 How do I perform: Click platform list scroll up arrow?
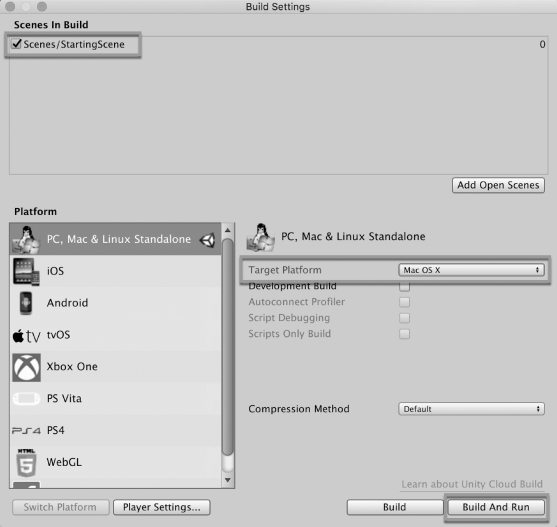click(228, 230)
